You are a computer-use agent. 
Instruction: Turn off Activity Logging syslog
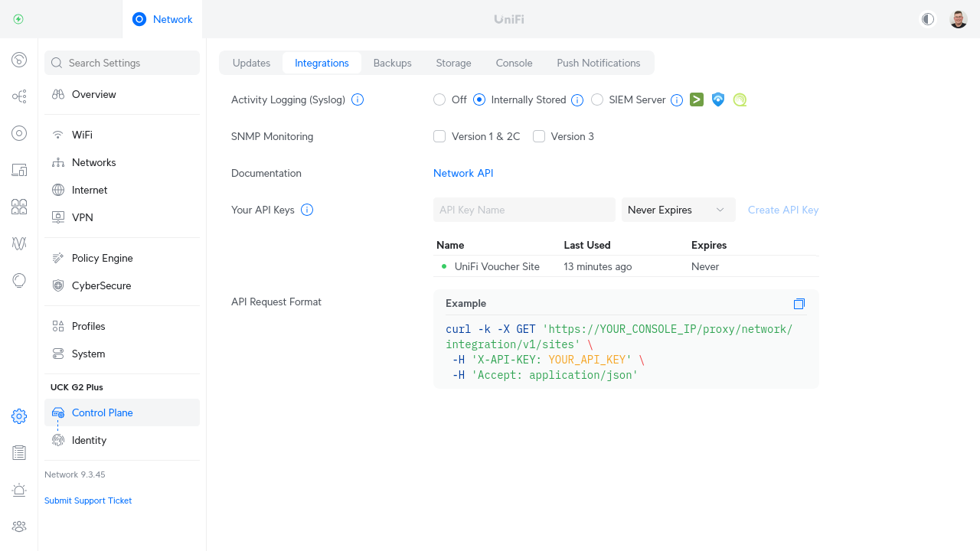point(439,99)
